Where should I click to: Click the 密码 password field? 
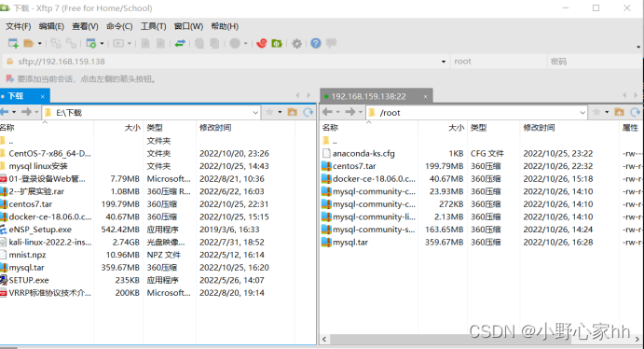pos(595,62)
